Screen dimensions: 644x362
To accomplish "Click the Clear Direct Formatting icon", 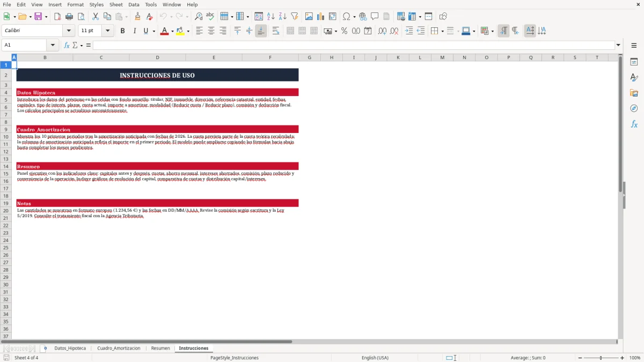I will 149,17.
